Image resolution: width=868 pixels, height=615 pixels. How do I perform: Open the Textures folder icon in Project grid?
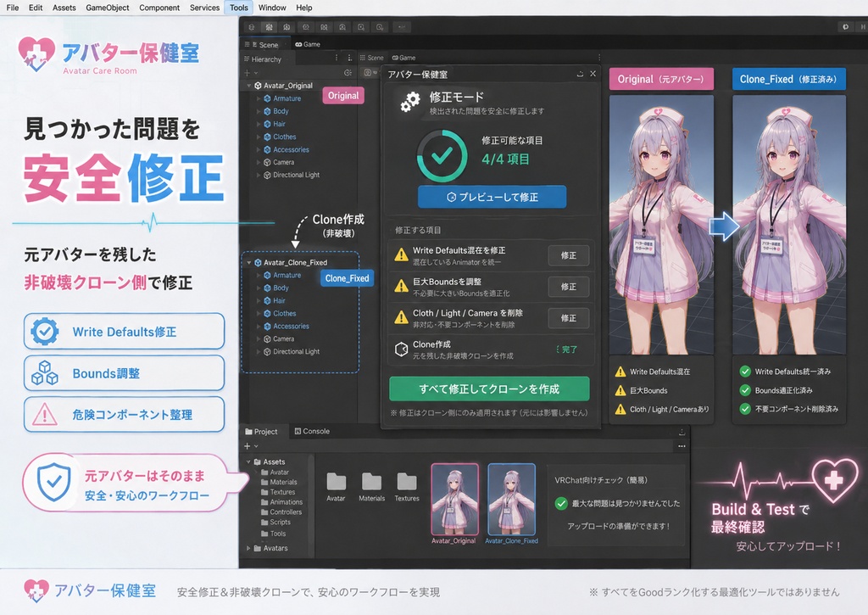pyautogui.click(x=407, y=482)
